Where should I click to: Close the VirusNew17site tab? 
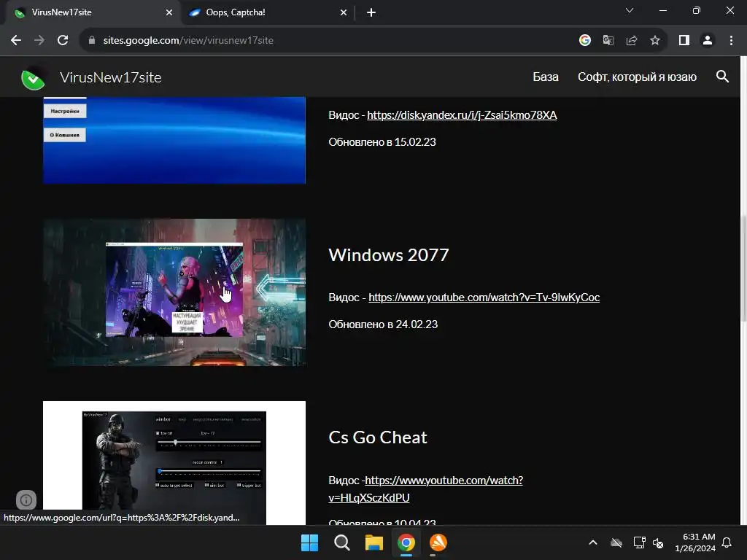169,12
